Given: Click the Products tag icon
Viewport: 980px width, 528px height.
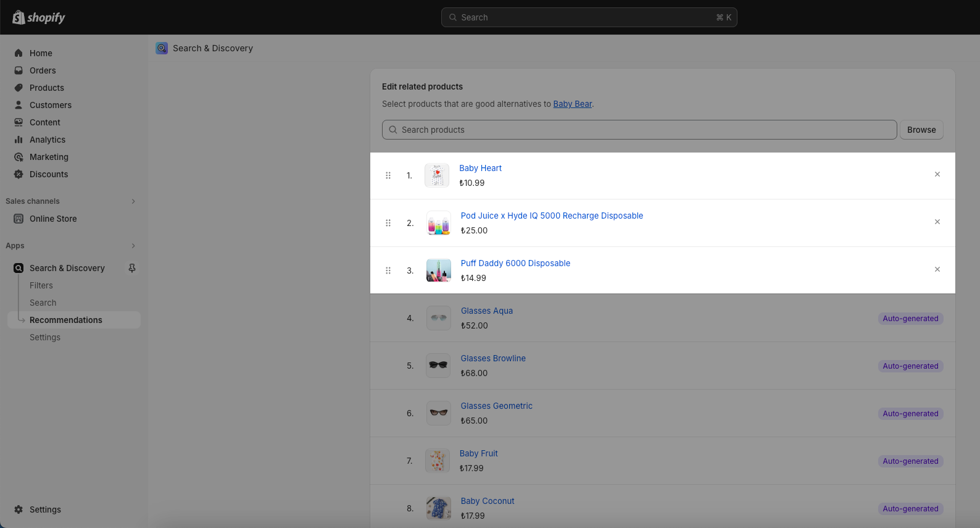Looking at the screenshot, I should tap(19, 88).
